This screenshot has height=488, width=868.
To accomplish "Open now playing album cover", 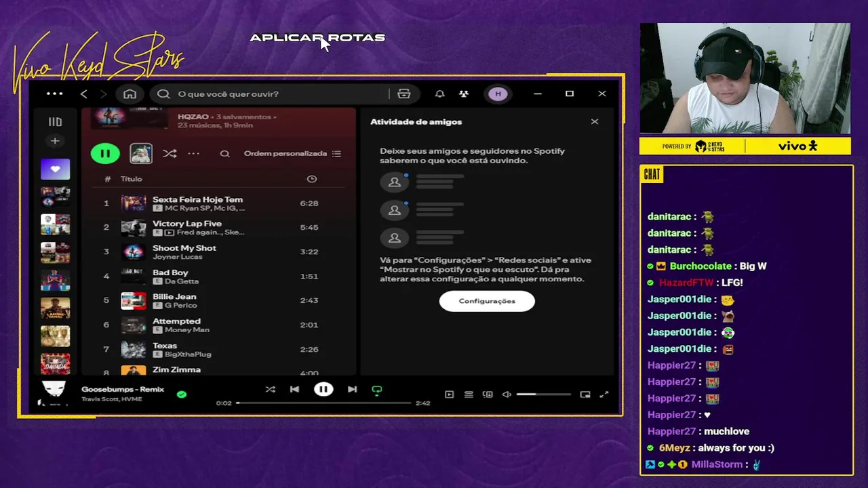I will 54,393.
